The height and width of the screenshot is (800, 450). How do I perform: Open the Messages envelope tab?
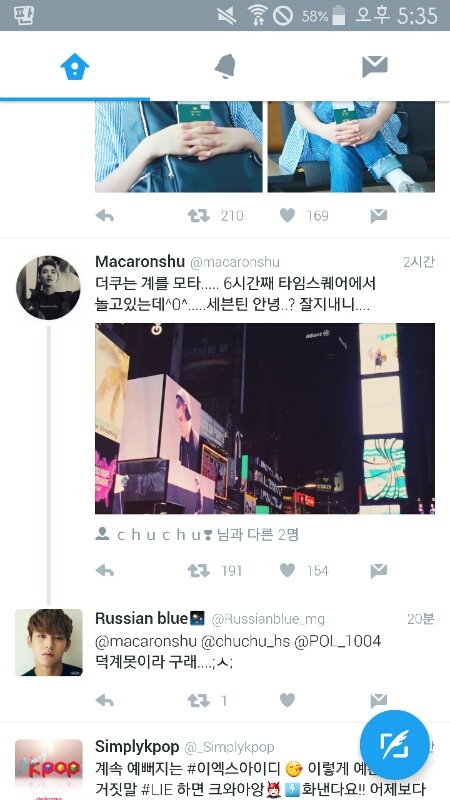pos(375,66)
